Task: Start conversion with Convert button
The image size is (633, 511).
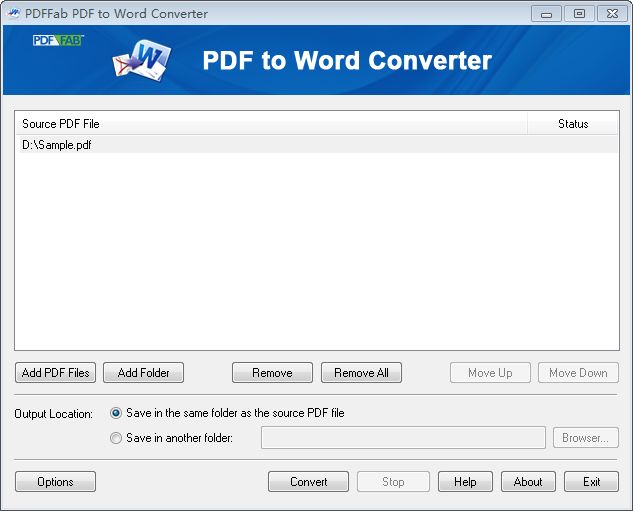Action: [x=308, y=482]
